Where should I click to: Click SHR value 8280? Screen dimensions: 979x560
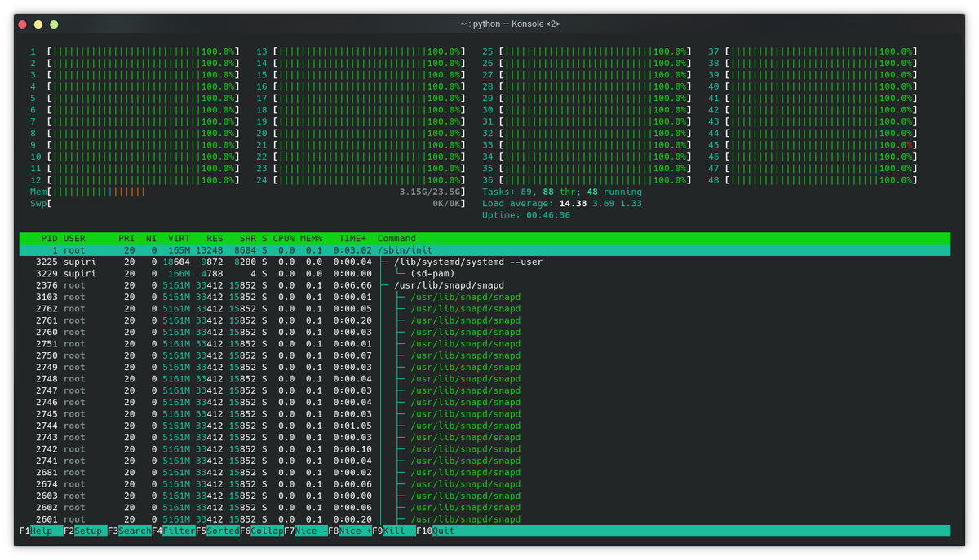pyautogui.click(x=246, y=262)
